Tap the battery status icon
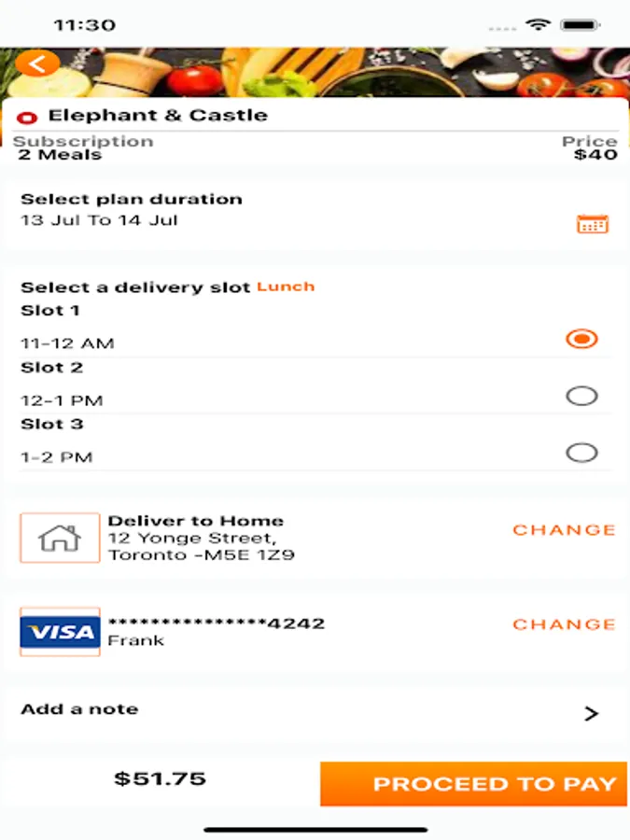Viewport: 630px width, 840px height. click(x=580, y=25)
